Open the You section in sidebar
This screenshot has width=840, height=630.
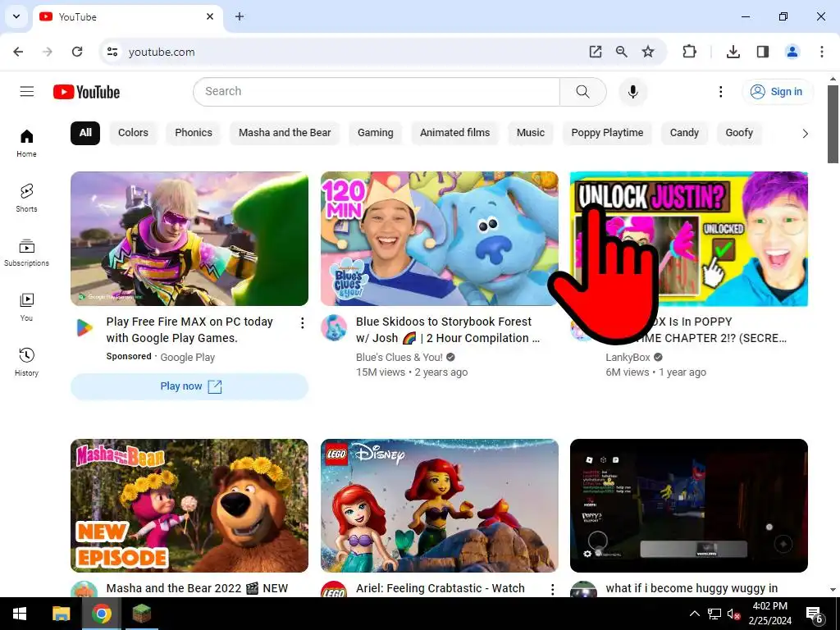pyautogui.click(x=26, y=308)
